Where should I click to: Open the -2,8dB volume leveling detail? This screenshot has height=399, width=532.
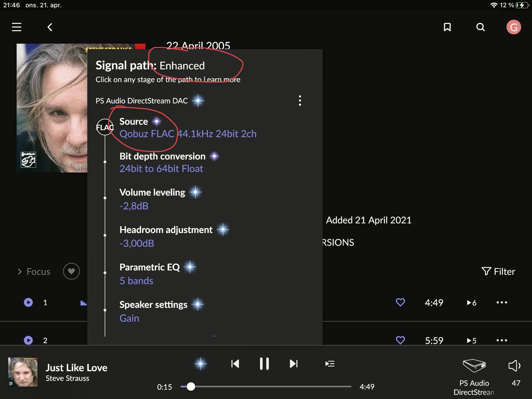134,206
